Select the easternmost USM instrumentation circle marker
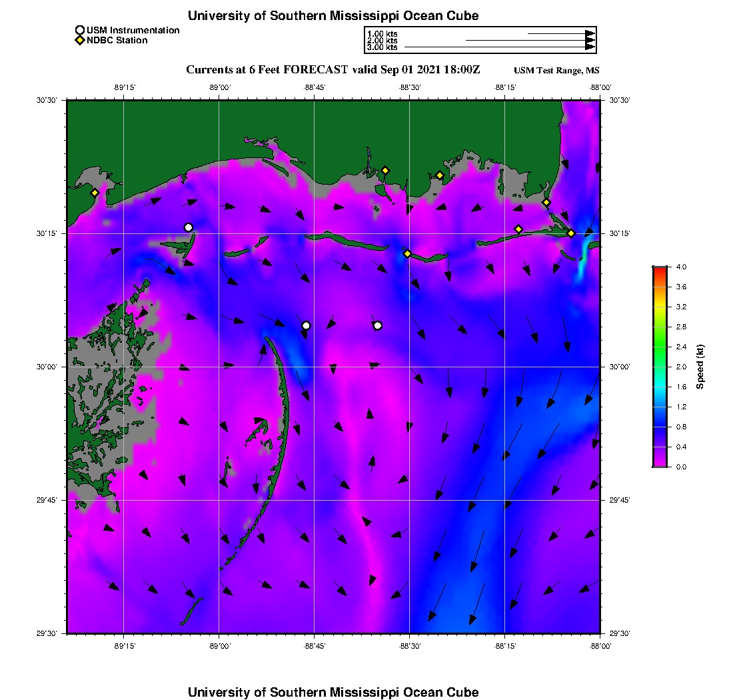This screenshot has height=700, width=733. click(x=378, y=325)
